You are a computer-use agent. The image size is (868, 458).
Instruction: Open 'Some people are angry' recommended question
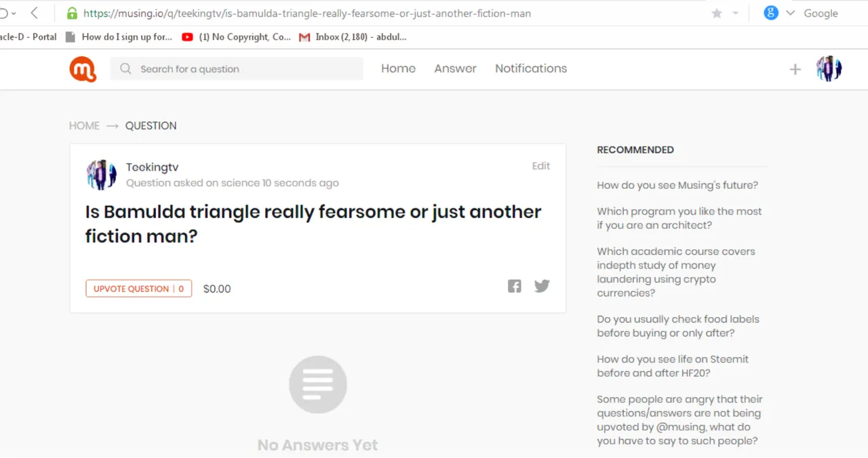tap(679, 420)
